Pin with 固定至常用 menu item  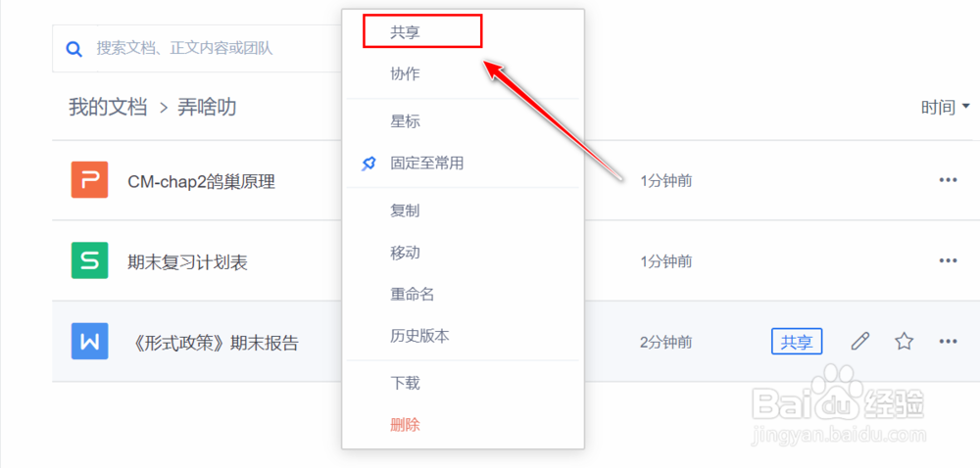[x=426, y=163]
